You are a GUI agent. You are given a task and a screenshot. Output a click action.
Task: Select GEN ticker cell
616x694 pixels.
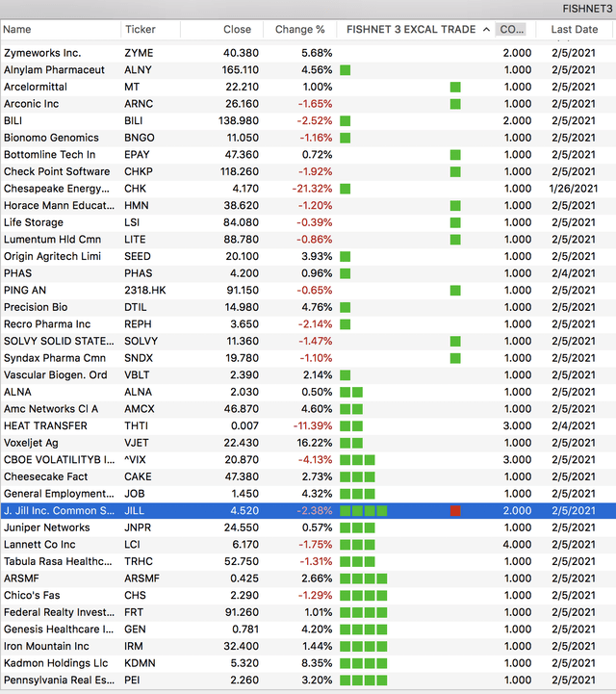coord(135,630)
